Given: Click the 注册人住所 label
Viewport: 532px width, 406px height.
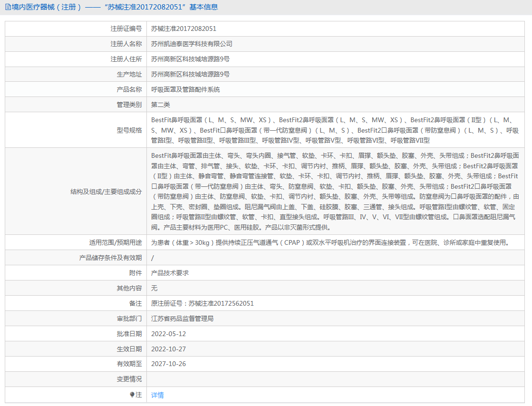Looking at the screenshot, I should pyautogui.click(x=126, y=59).
